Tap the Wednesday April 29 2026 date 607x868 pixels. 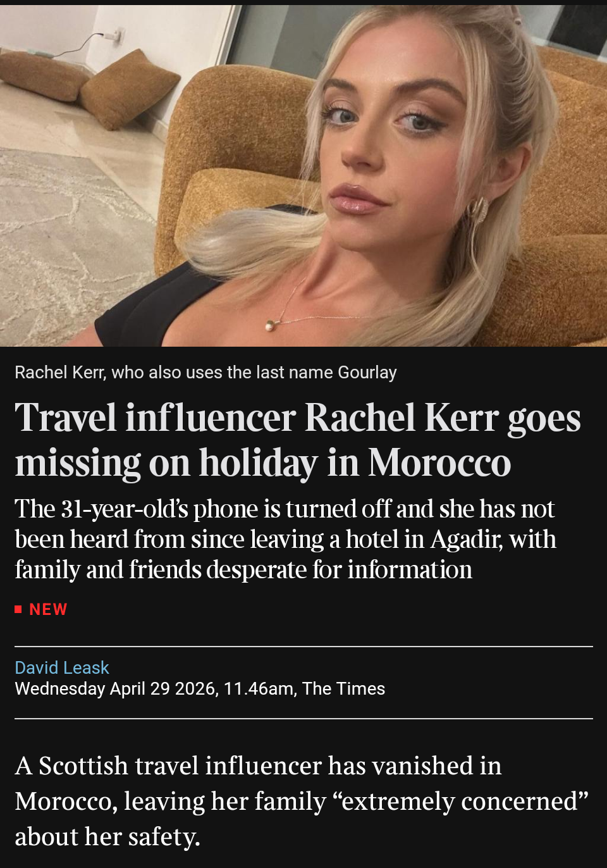click(116, 688)
